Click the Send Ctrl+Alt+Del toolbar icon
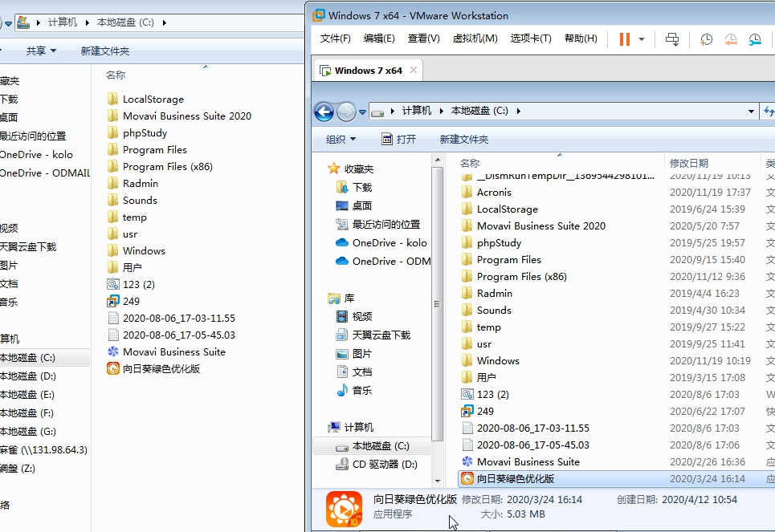 click(672, 39)
